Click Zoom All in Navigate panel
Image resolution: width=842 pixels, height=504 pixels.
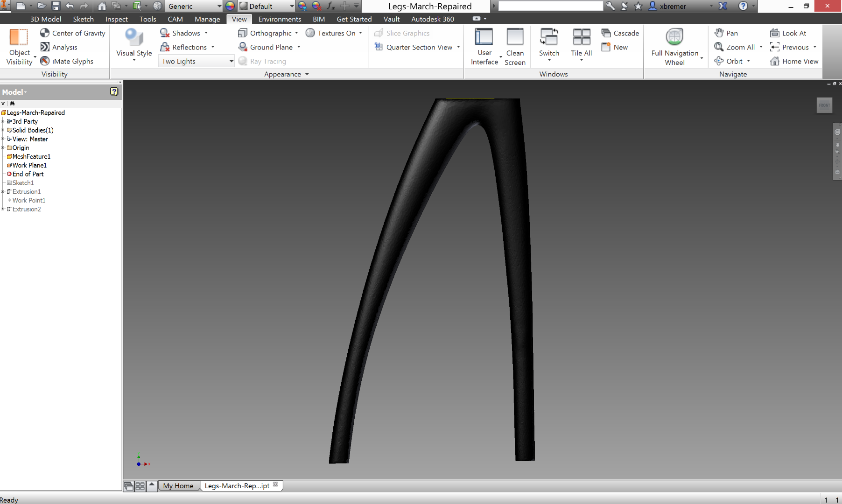[x=735, y=47]
